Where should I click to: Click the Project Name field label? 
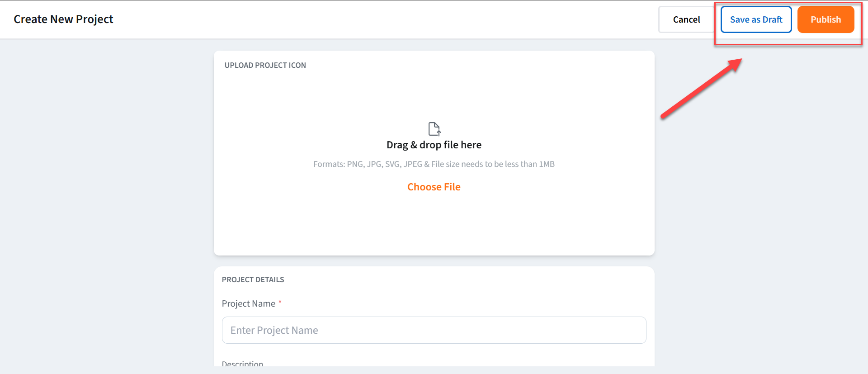click(x=248, y=303)
